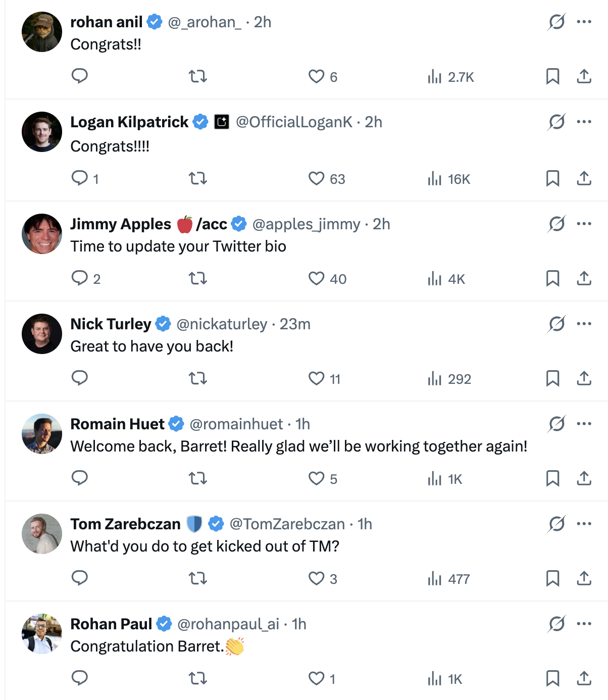Screen dimensions: 608x700
Task: Open Romain Huet's profile name link
Action: [x=117, y=424]
